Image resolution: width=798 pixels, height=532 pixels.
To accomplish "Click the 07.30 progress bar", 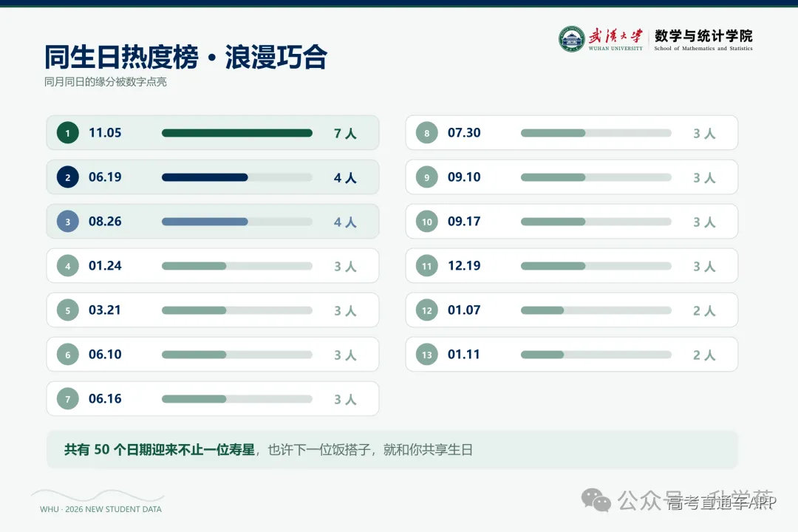I will pos(596,133).
